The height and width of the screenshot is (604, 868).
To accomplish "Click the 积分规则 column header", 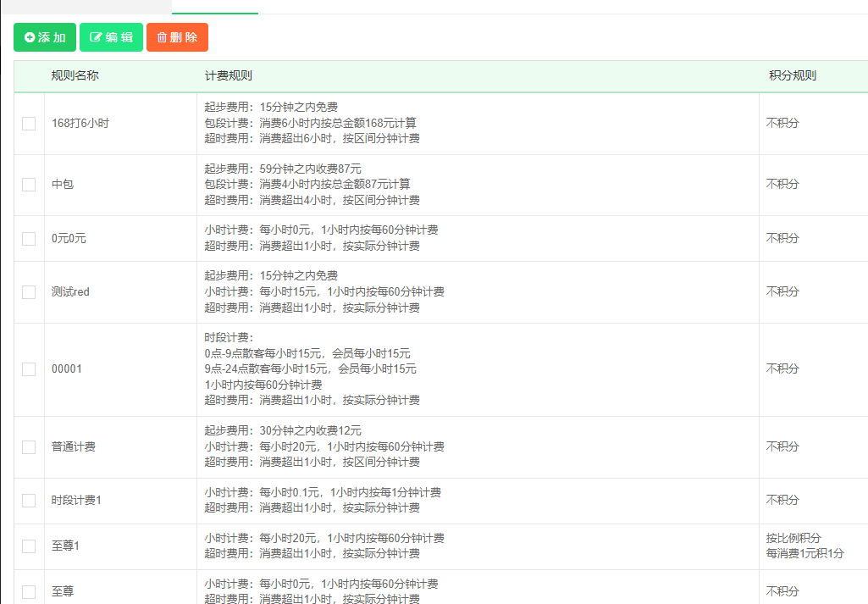I will pyautogui.click(x=792, y=76).
